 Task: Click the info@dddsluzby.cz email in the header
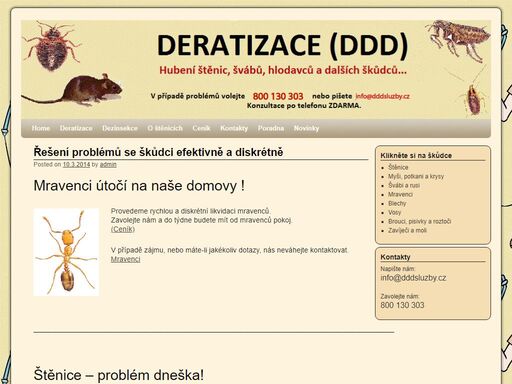pos(383,96)
